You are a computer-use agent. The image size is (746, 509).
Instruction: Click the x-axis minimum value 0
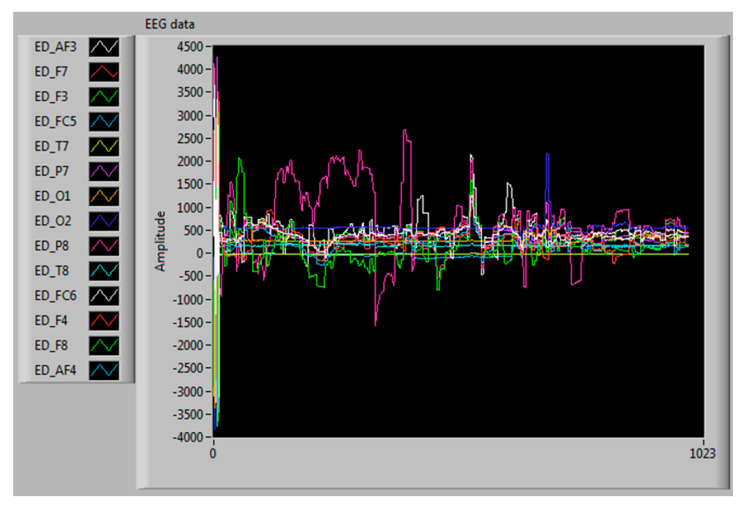point(213,453)
